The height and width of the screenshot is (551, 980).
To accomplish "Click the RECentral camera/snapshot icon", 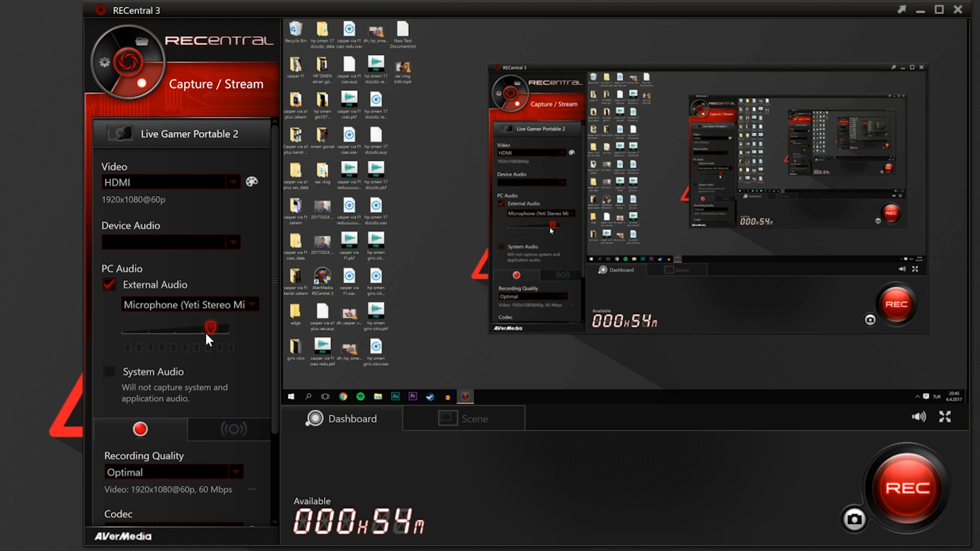I will [853, 518].
